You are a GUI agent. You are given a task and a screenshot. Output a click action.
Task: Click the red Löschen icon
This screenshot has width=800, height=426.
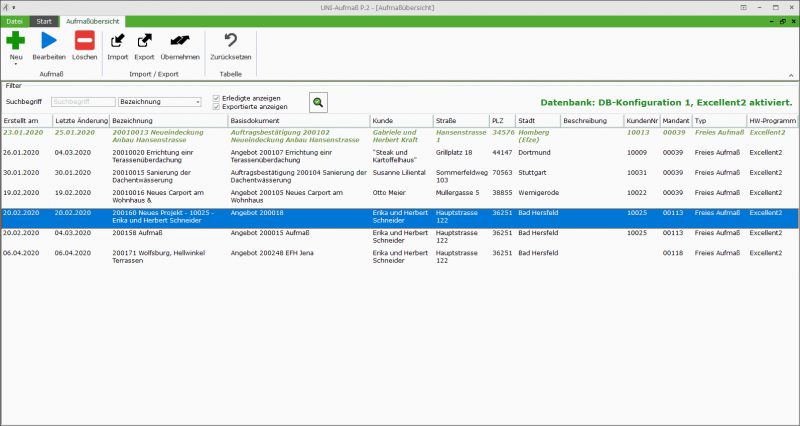coord(85,40)
